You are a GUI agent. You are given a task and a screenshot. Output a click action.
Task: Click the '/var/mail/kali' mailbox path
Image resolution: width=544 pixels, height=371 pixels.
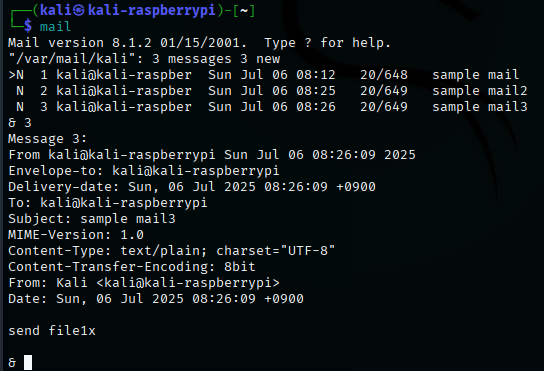(x=72, y=59)
